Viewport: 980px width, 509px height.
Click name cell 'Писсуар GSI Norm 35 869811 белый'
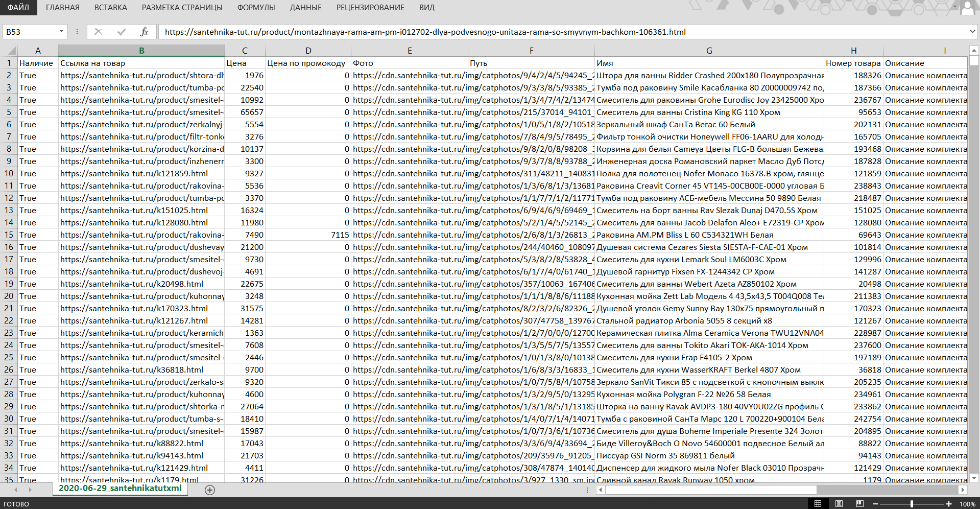709,455
